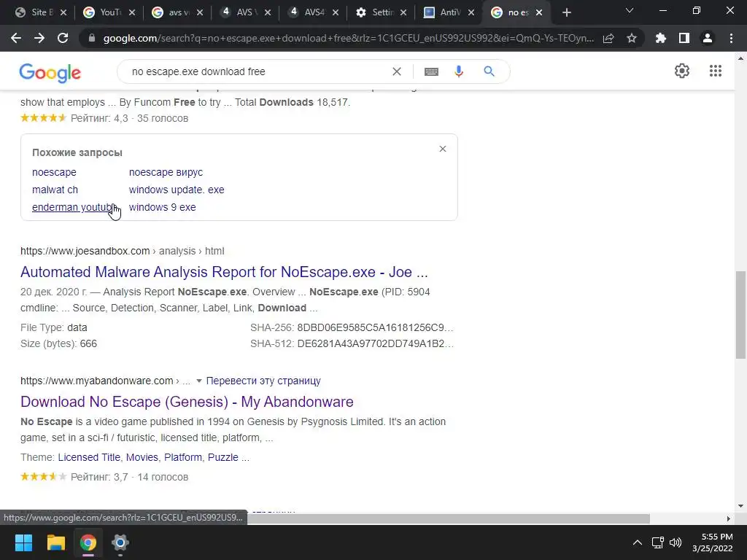The height and width of the screenshot is (560, 747).
Task: Click the related search noescape вирус
Action: pyautogui.click(x=166, y=172)
